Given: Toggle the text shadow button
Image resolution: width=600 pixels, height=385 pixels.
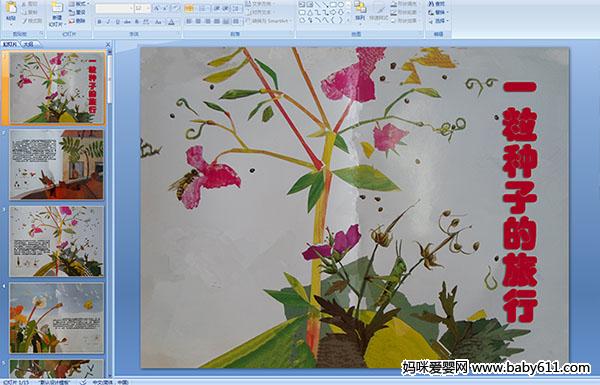Looking at the screenshot, I should (137, 22).
